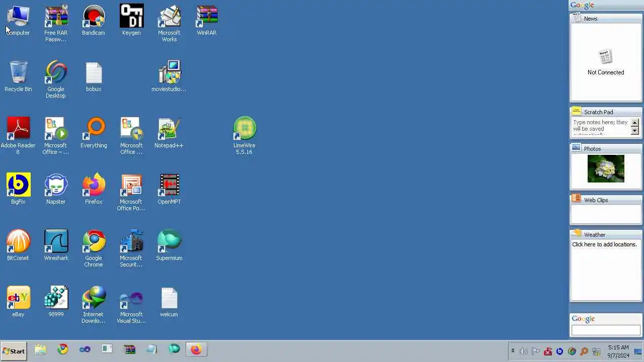Screen dimensions: 644x362
Task: Open Windows Explorer from the taskbar
Action: 41,349
